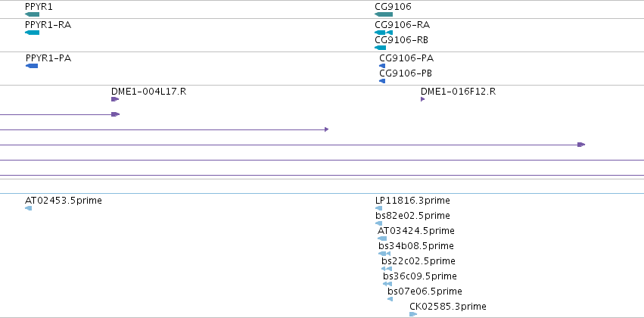Click the bs22c02.5prime label

[418, 262]
